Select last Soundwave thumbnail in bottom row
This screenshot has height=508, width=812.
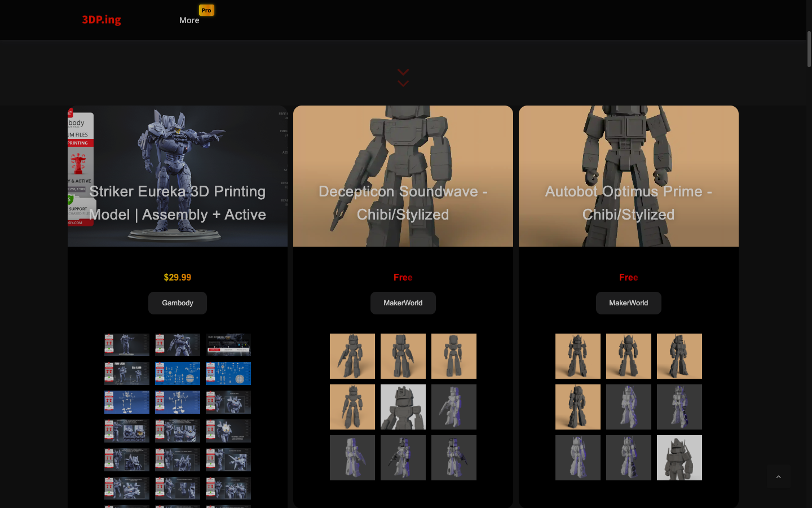(454, 458)
